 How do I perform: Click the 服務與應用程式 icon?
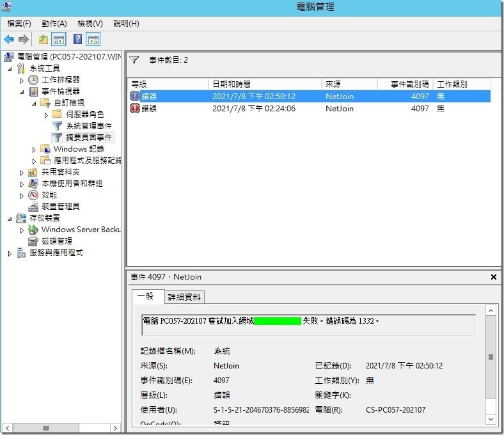[x=21, y=253]
